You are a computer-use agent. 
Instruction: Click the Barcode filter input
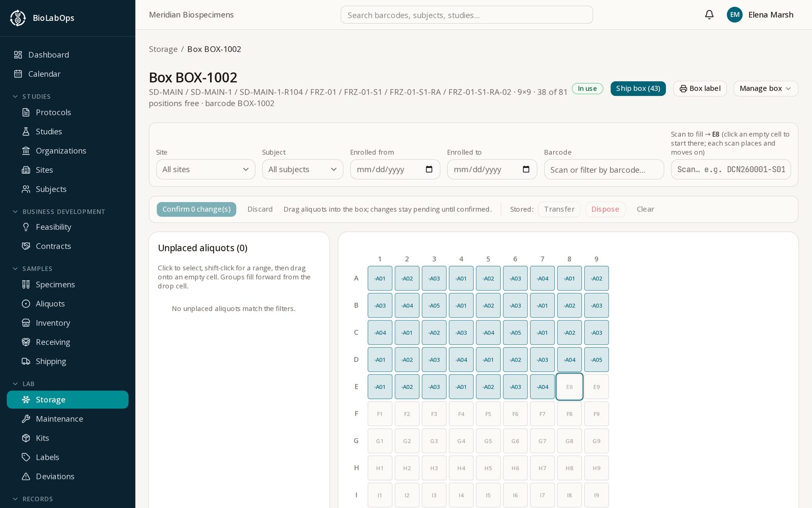click(604, 169)
